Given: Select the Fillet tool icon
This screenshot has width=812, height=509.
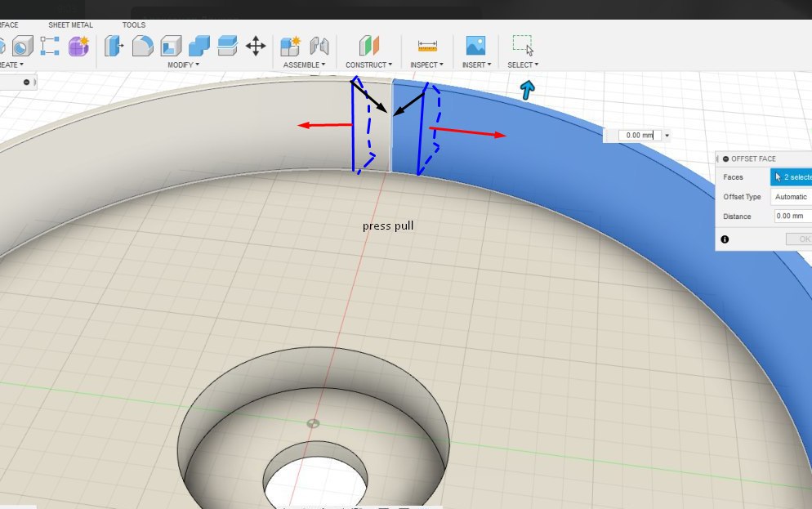Looking at the screenshot, I should coord(142,46).
